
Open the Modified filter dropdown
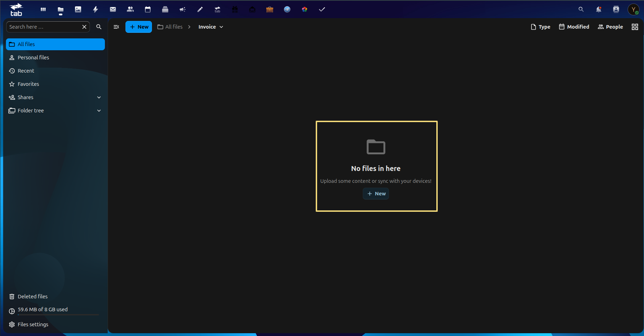coord(574,27)
